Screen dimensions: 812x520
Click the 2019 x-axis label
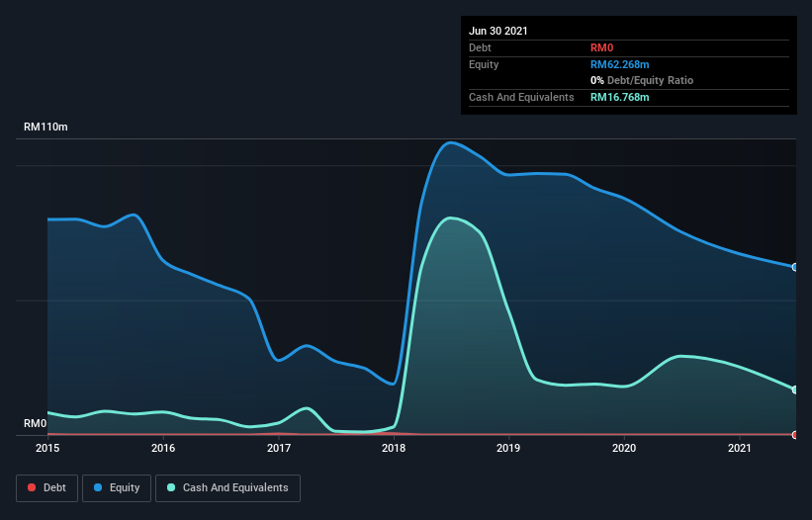tap(508, 448)
